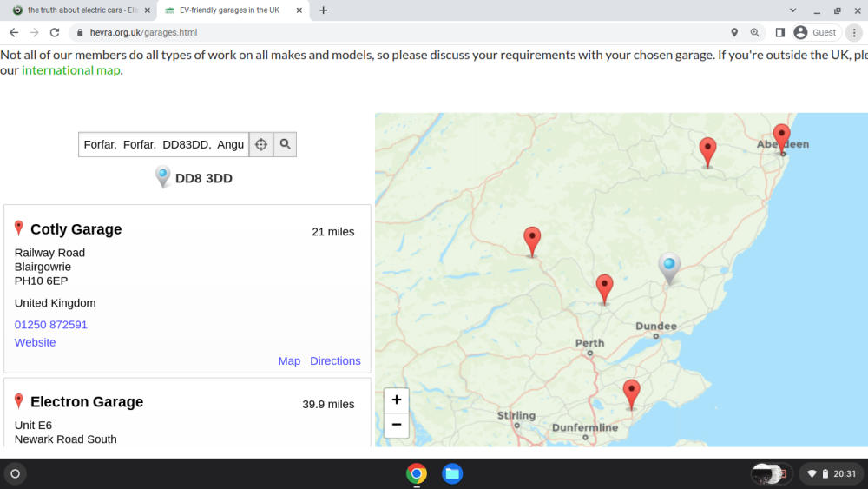Click the Stirling label on the map
Screen dimensions: 868x489
516,415
